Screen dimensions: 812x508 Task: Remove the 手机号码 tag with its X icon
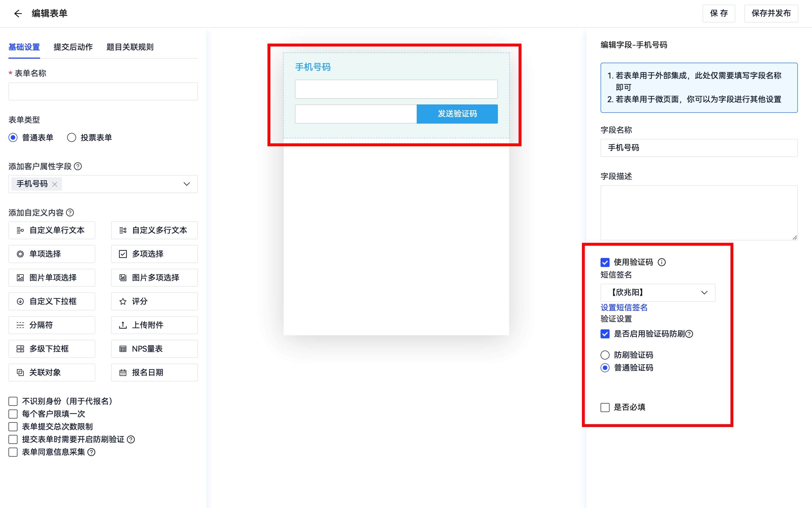pyautogui.click(x=55, y=184)
